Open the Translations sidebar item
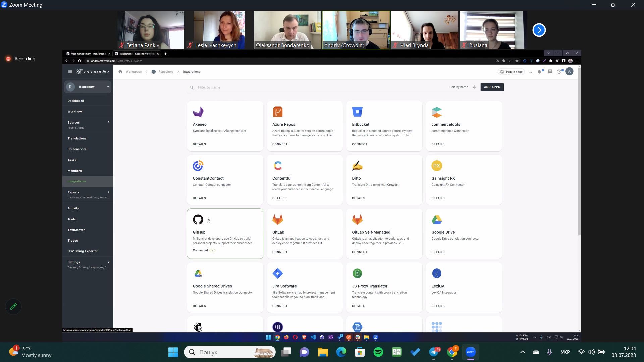The image size is (644, 362). coord(77,138)
